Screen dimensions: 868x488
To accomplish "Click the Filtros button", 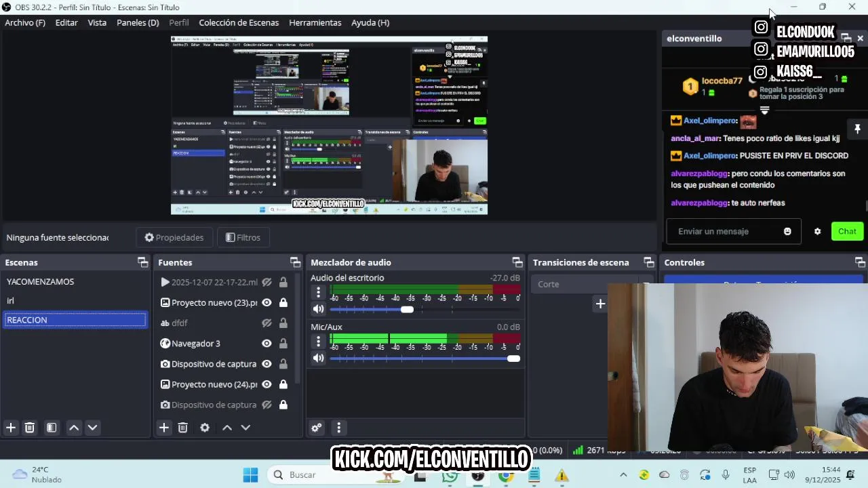I will coord(243,237).
